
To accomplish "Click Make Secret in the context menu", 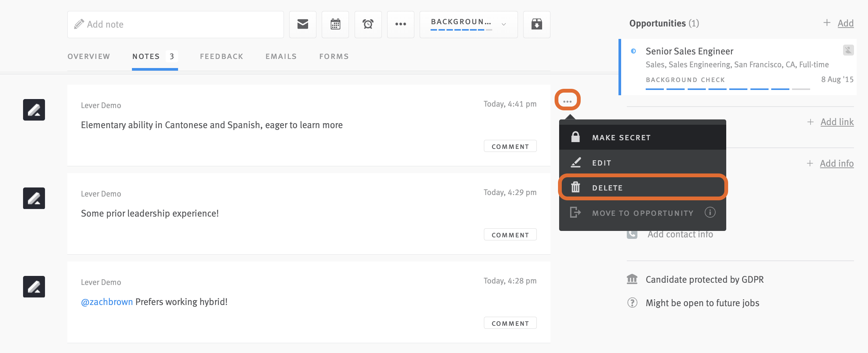I will tap(621, 137).
